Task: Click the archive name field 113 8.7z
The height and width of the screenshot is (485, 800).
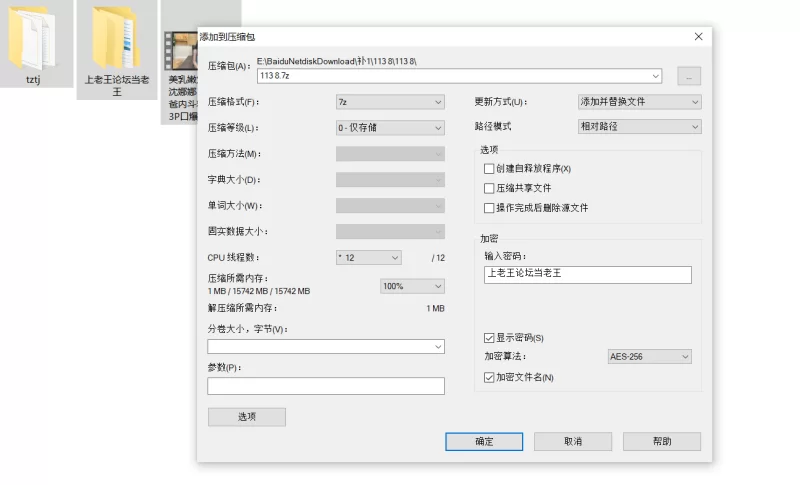Action: [459, 76]
